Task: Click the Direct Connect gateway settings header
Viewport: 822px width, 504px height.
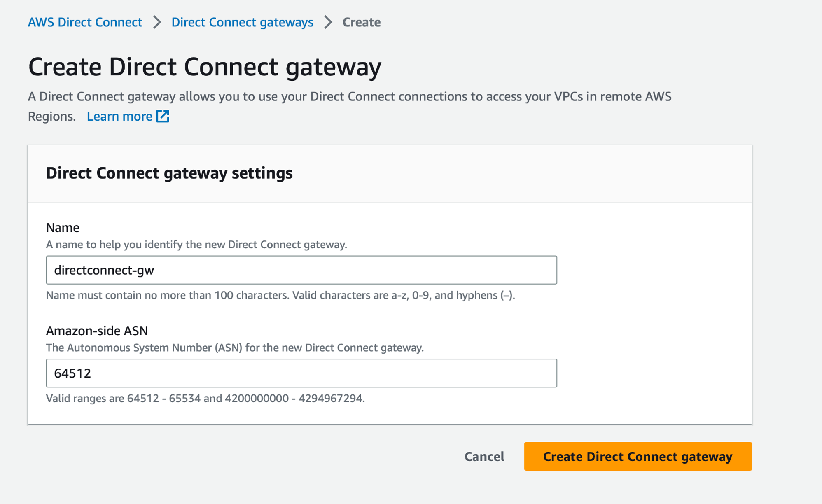Action: coord(169,173)
